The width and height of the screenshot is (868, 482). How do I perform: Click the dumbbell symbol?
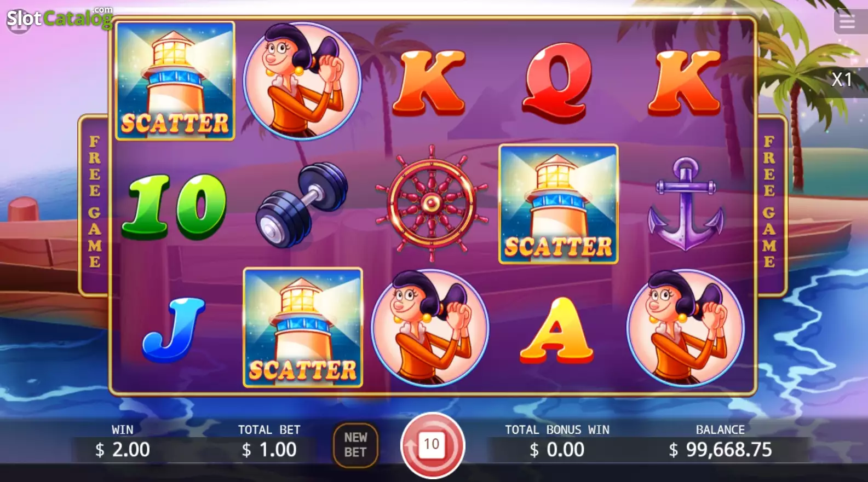point(302,204)
